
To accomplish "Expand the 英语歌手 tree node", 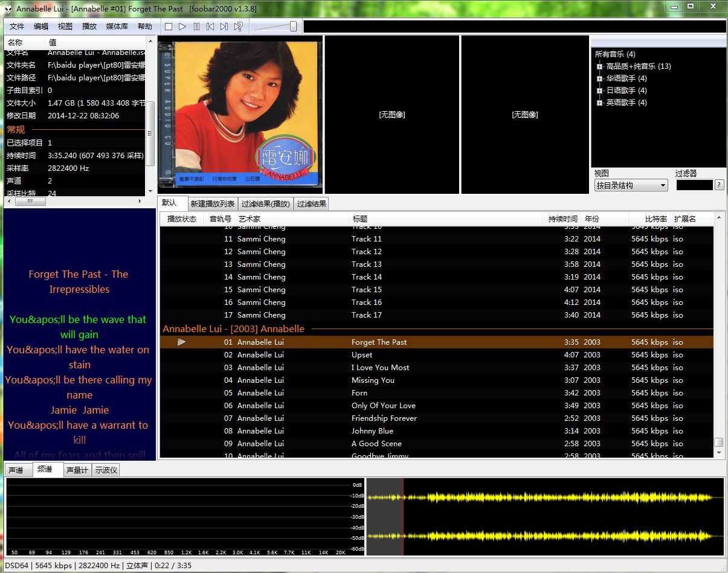I will [x=599, y=103].
